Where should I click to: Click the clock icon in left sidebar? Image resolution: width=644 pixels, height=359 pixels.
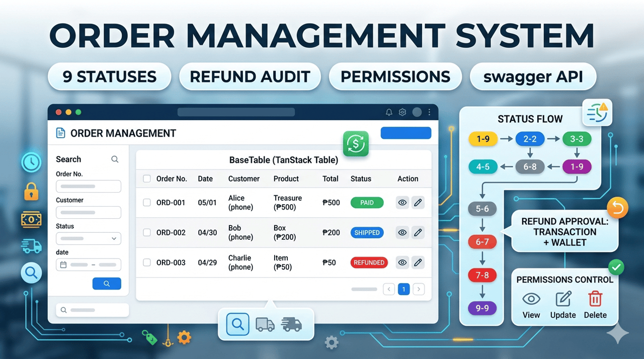click(31, 162)
